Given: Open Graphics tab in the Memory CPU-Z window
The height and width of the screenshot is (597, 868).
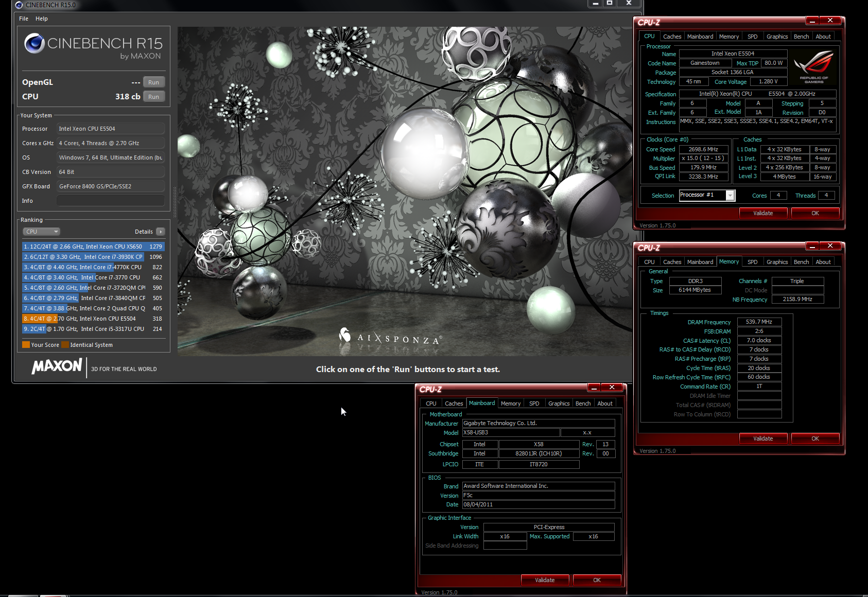Looking at the screenshot, I should tap(777, 262).
